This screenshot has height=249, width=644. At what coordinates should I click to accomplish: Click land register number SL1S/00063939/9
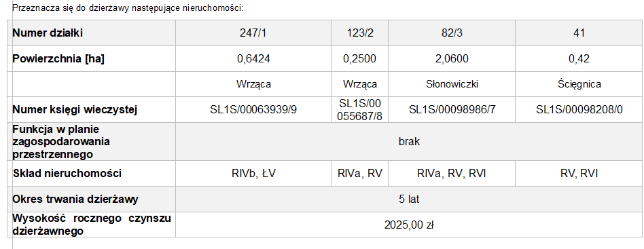(253, 109)
